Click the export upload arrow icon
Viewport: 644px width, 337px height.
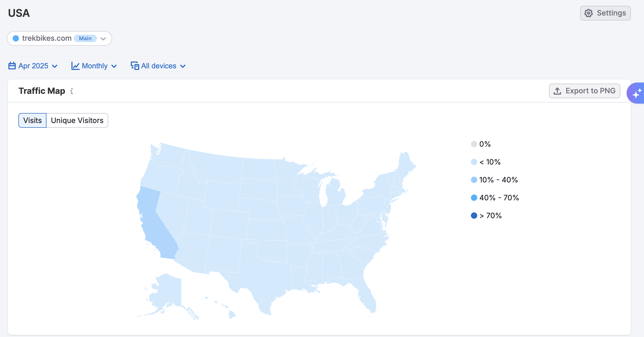click(557, 91)
